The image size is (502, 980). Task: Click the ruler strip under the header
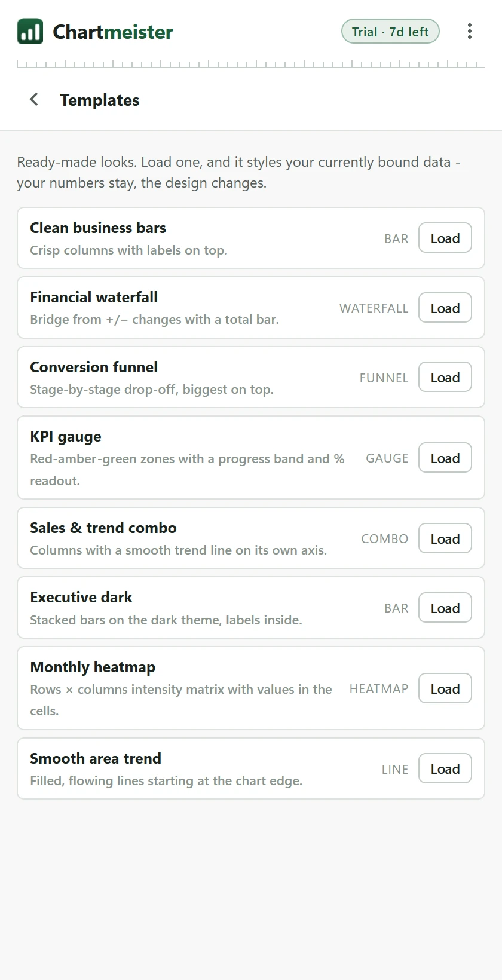click(x=251, y=63)
